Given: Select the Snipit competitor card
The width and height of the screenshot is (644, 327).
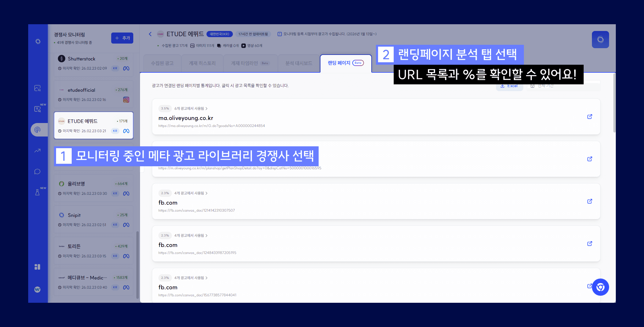Looking at the screenshot, I should 93,219.
